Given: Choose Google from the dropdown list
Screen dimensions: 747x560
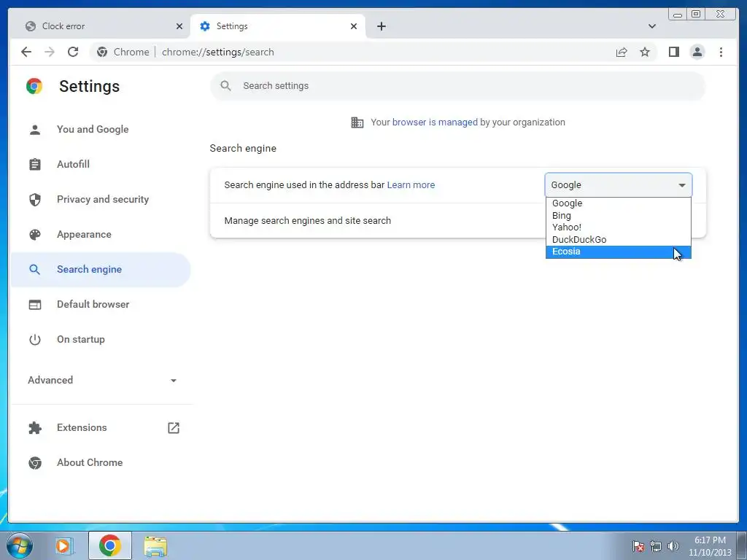Looking at the screenshot, I should [619, 203].
